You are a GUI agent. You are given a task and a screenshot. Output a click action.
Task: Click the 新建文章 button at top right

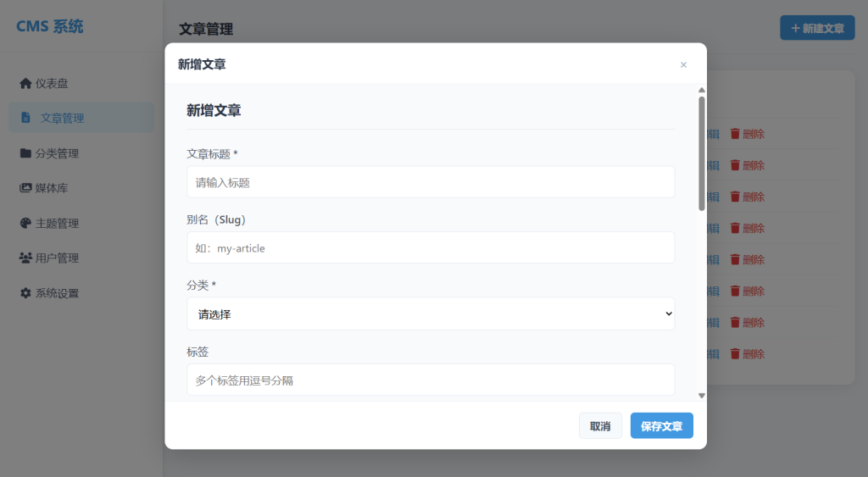tap(817, 28)
